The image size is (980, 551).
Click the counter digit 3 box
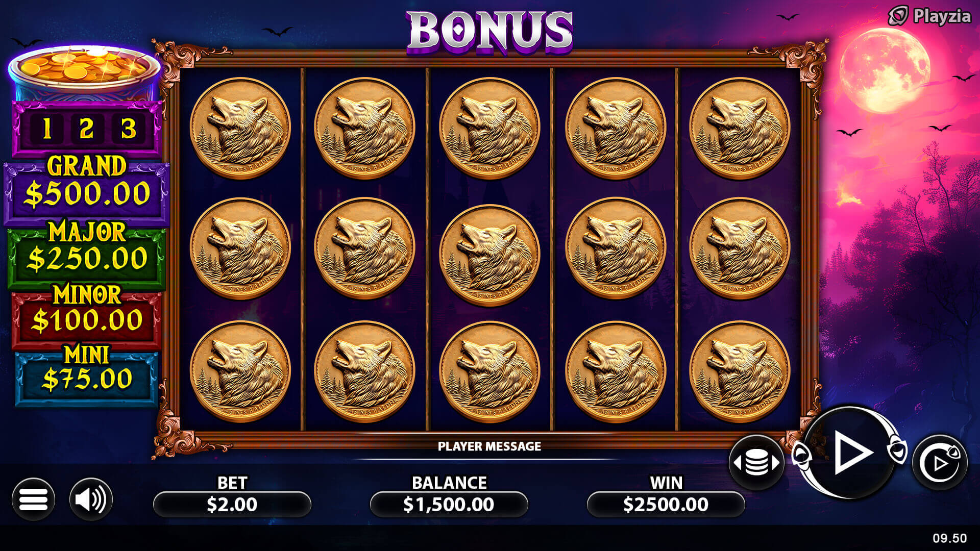128,128
